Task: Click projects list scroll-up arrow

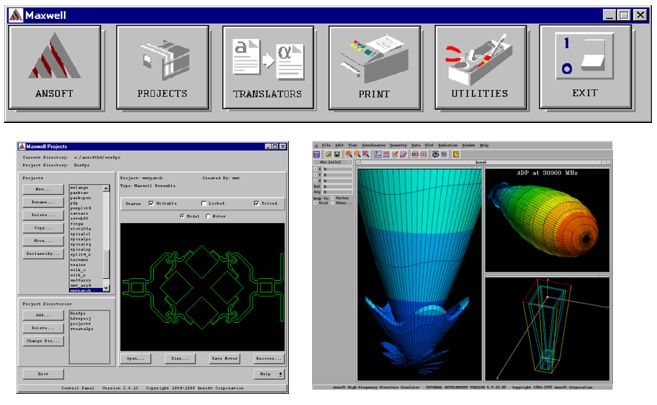Action: 106,188
